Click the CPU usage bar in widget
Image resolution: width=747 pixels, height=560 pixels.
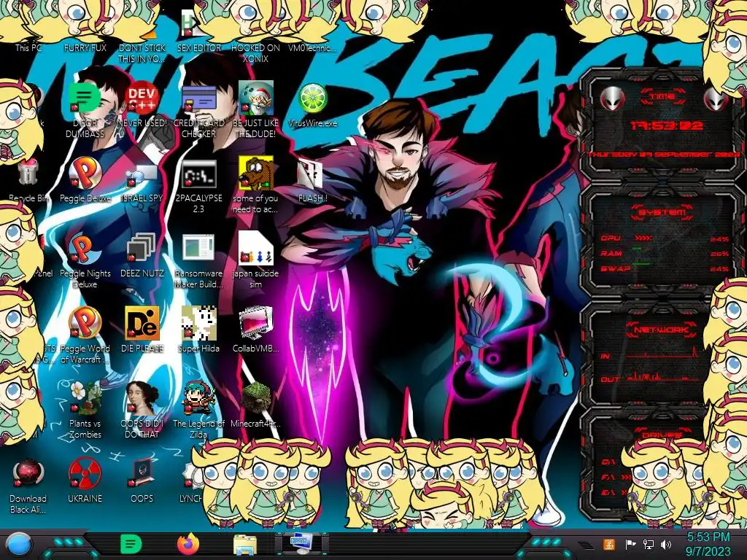(x=643, y=238)
